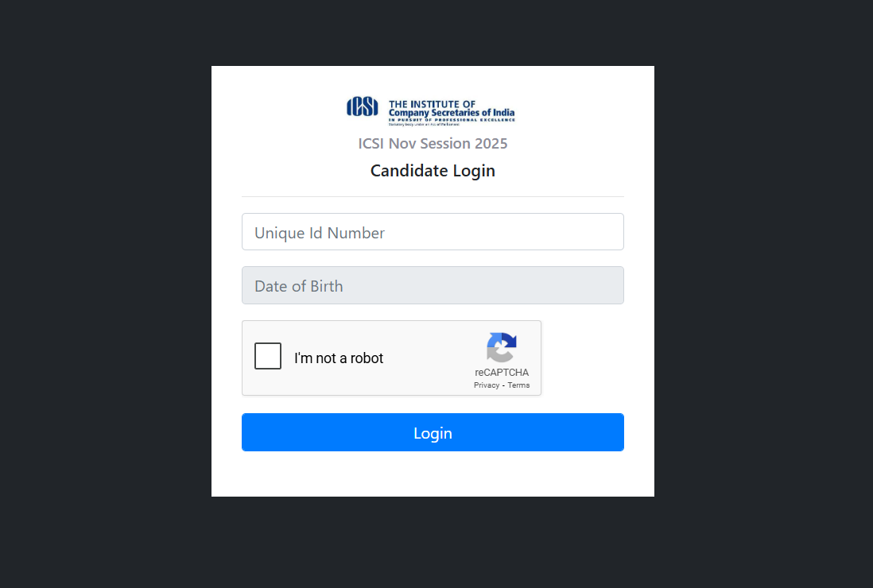The image size is (873, 588).
Task: Click the ICSI emblem logo
Action: coord(362,106)
